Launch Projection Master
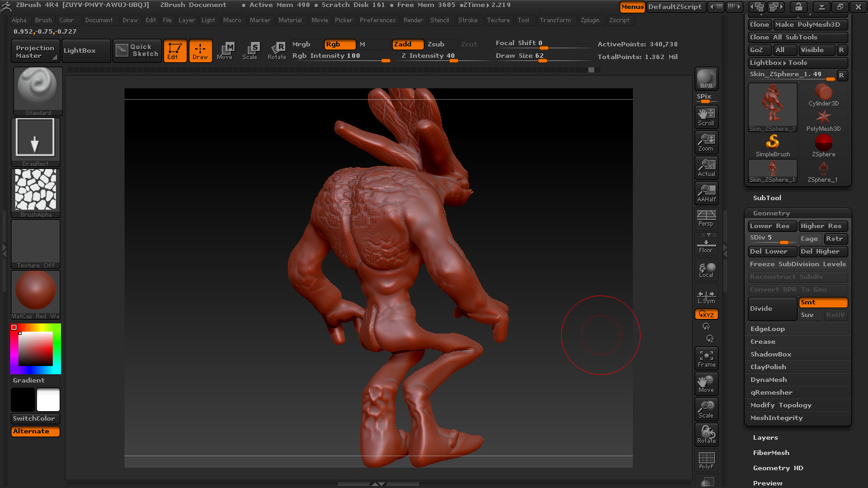This screenshot has width=868, height=488. click(36, 51)
